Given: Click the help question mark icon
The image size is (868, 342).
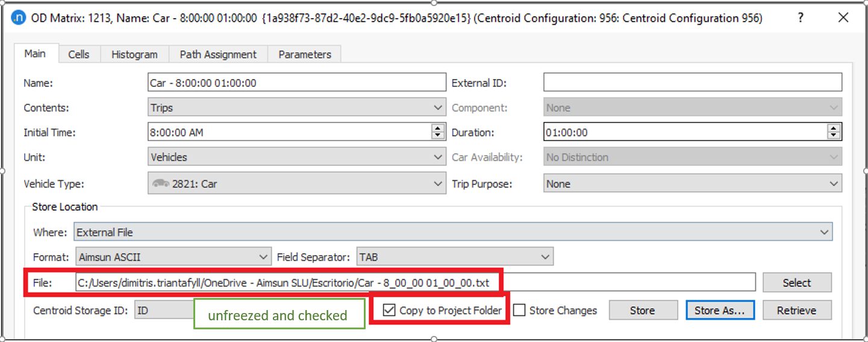Looking at the screenshot, I should point(801,18).
